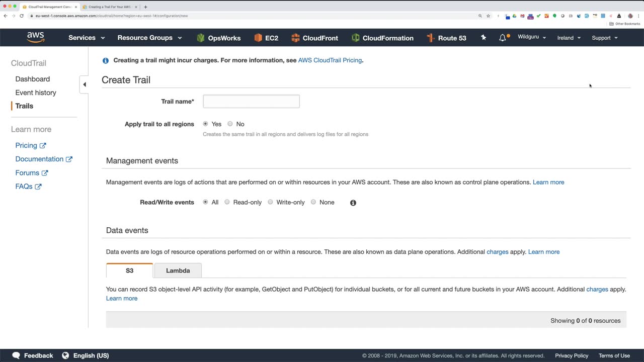Click the Read/Write events info icon
Viewport: 644px width, 362px height.
353,203
